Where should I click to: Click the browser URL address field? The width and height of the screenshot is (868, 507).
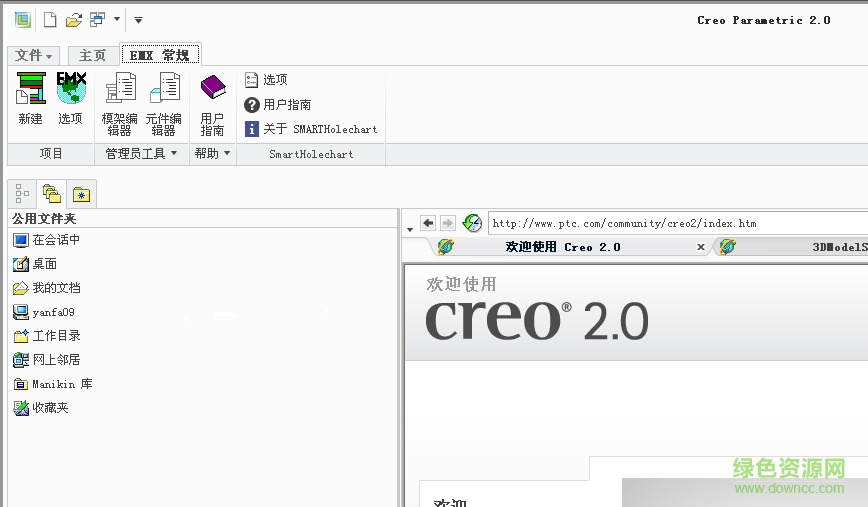tap(678, 223)
